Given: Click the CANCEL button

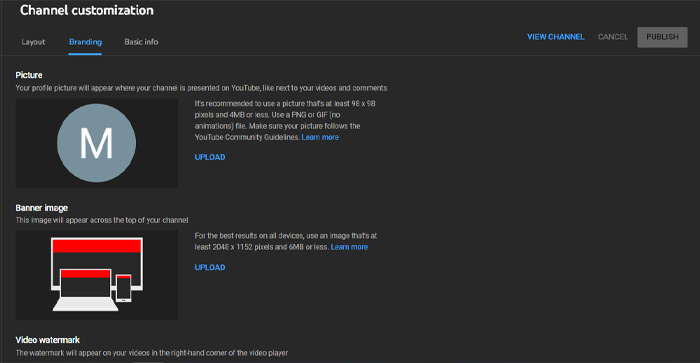Looking at the screenshot, I should click(x=612, y=37).
